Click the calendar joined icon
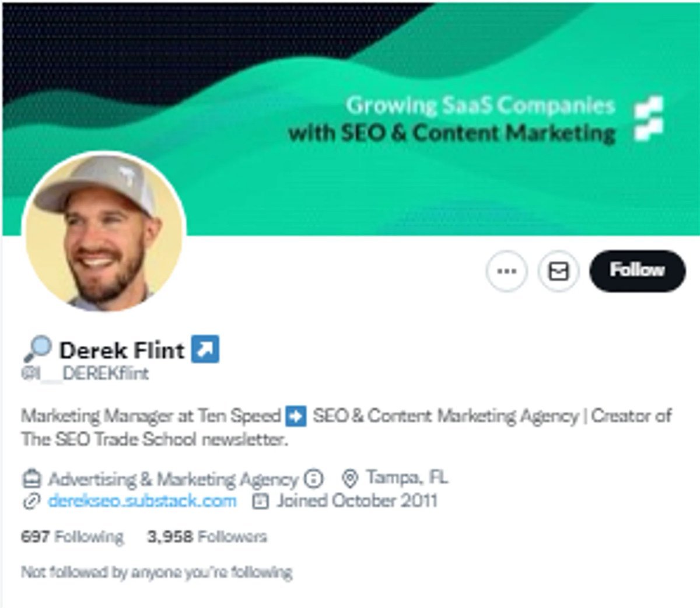 click(x=260, y=501)
